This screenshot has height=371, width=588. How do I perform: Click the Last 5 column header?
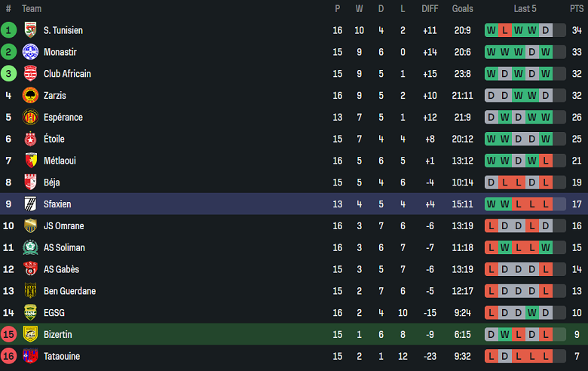[x=525, y=8]
